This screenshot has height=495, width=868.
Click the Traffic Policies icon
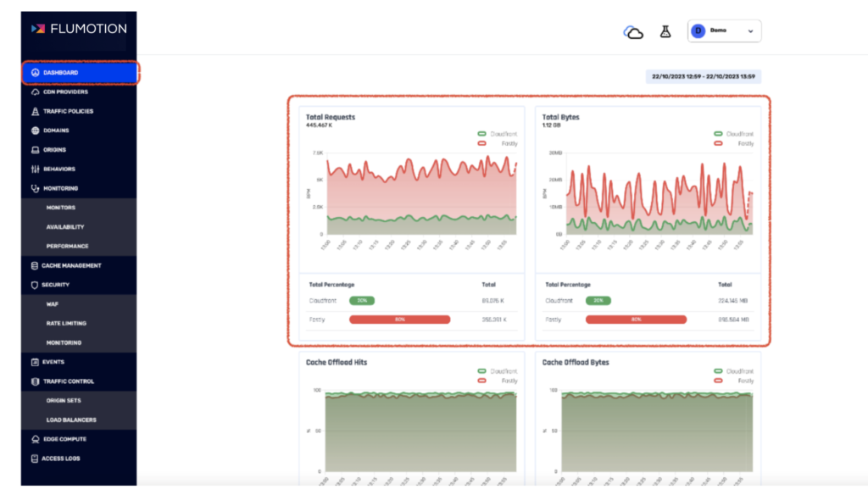click(35, 111)
